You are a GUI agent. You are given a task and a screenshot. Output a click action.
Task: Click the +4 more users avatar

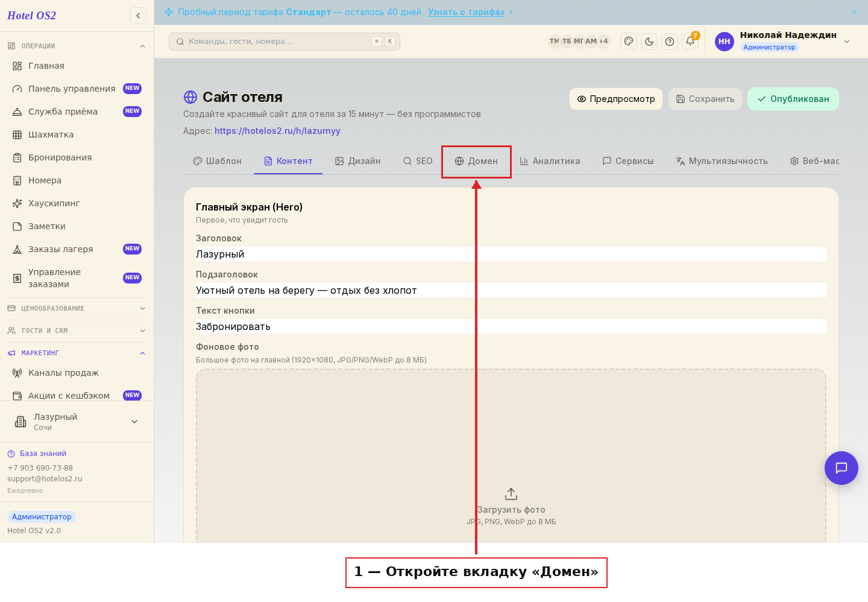(603, 42)
